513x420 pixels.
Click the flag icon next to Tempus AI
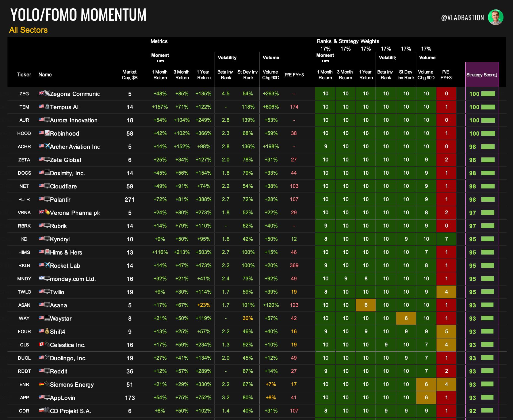point(41,106)
